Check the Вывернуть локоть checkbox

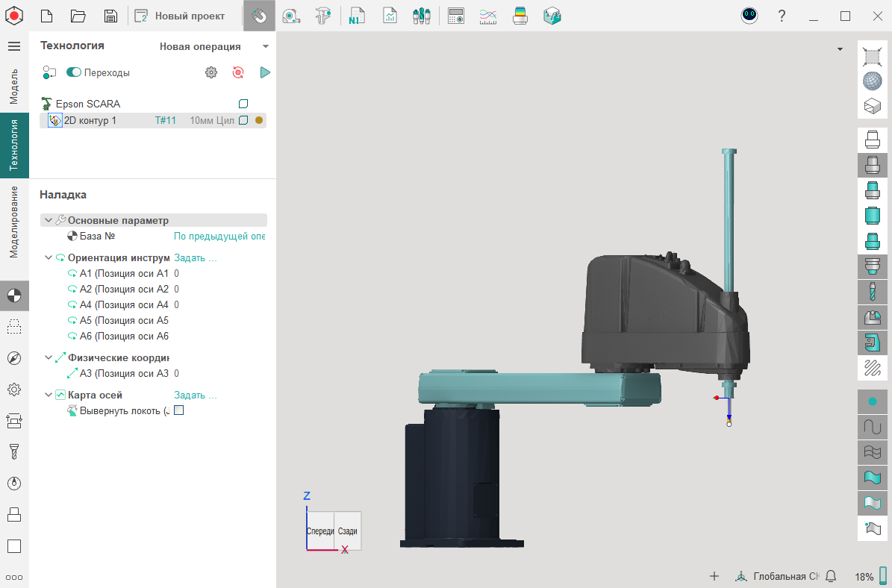click(178, 410)
